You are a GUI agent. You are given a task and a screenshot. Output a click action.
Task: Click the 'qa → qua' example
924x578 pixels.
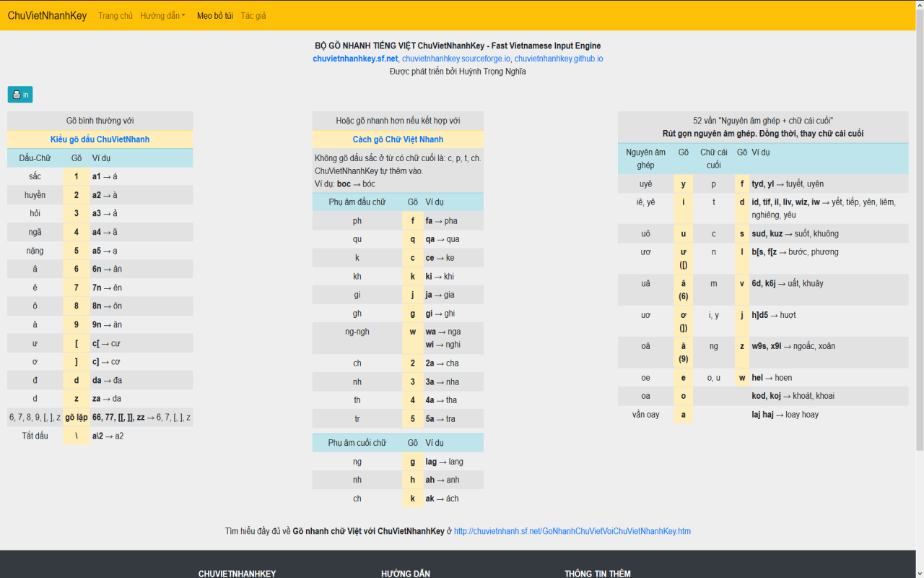click(443, 239)
